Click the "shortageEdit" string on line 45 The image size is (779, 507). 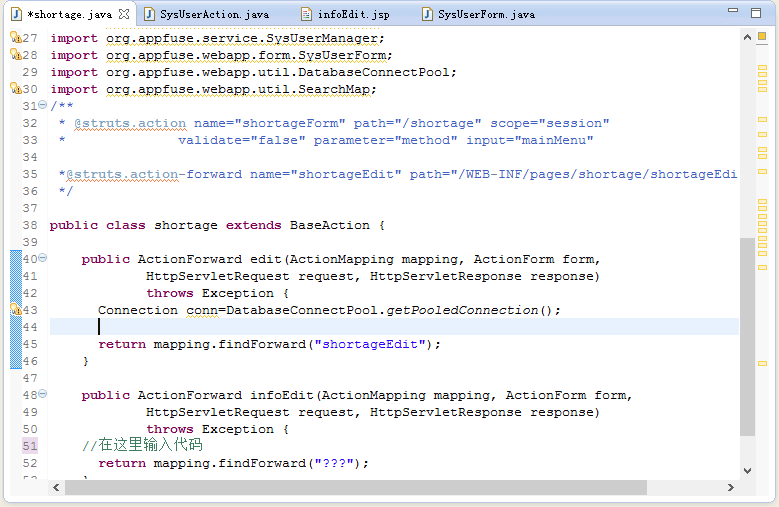pos(370,344)
